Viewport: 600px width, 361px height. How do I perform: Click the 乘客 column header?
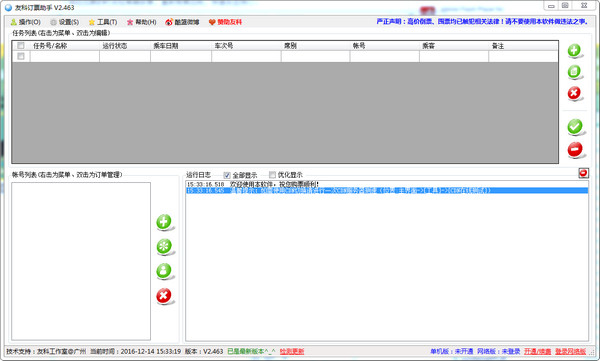pos(454,46)
